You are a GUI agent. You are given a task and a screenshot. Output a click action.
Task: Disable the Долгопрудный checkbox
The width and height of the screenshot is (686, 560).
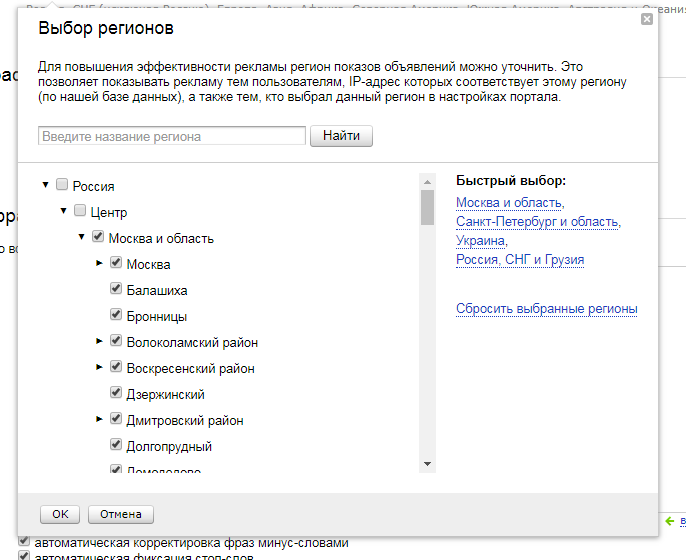coord(116,445)
